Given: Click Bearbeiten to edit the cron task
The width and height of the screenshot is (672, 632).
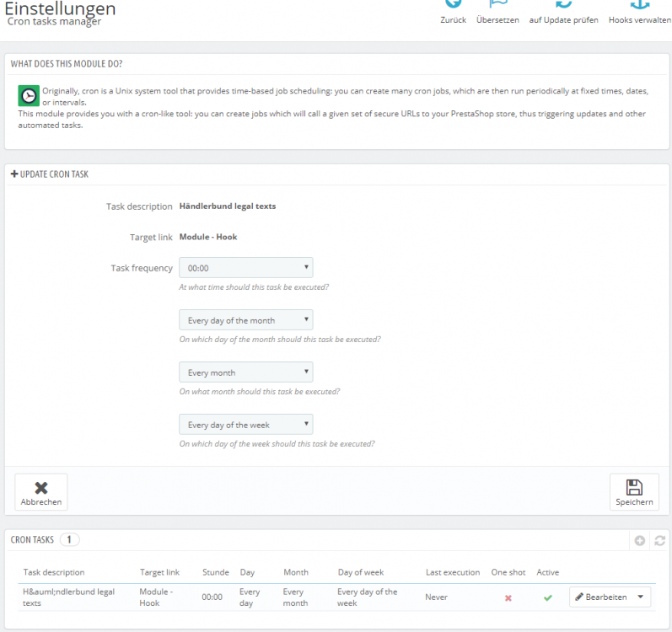Looking at the screenshot, I should click(601, 597).
